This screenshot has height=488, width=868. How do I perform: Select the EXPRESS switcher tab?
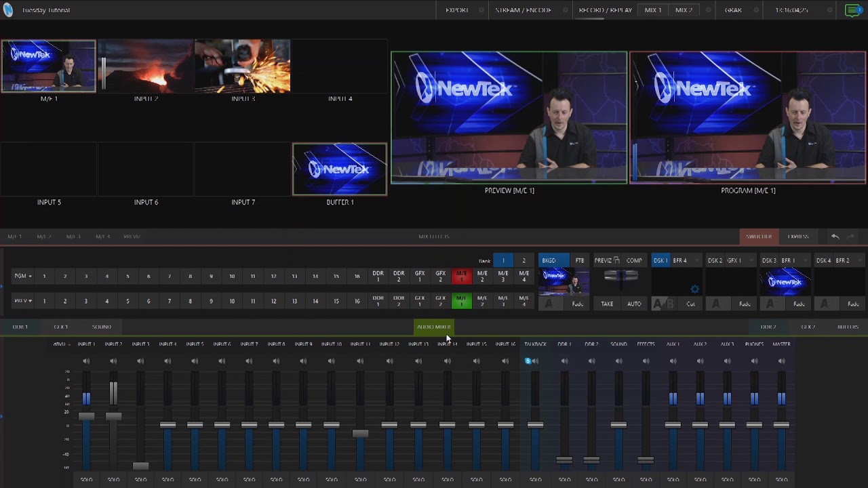(x=798, y=237)
